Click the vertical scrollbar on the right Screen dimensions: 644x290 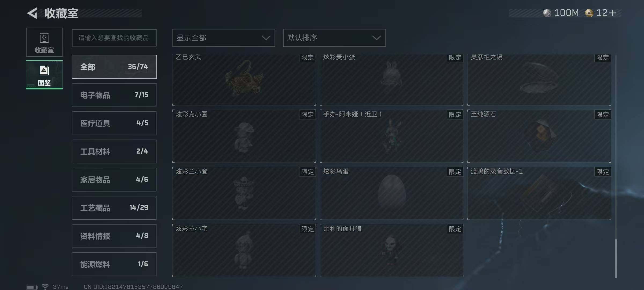(616, 258)
